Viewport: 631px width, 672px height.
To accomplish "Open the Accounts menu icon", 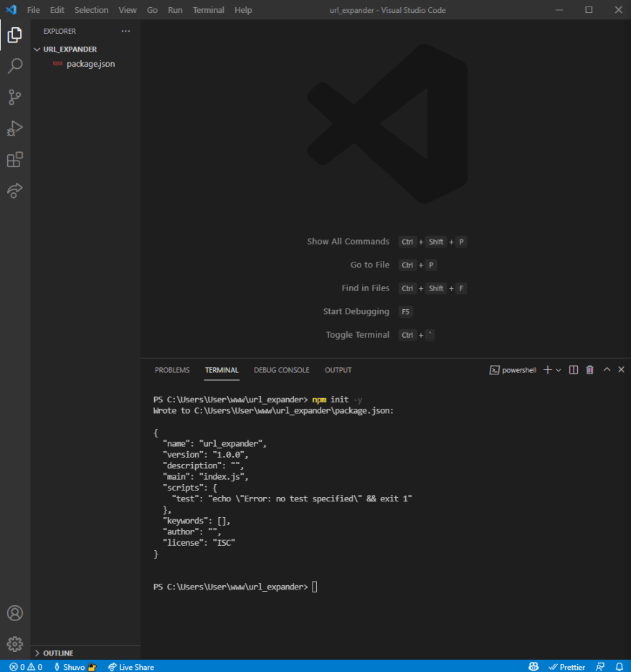I will tap(15, 613).
